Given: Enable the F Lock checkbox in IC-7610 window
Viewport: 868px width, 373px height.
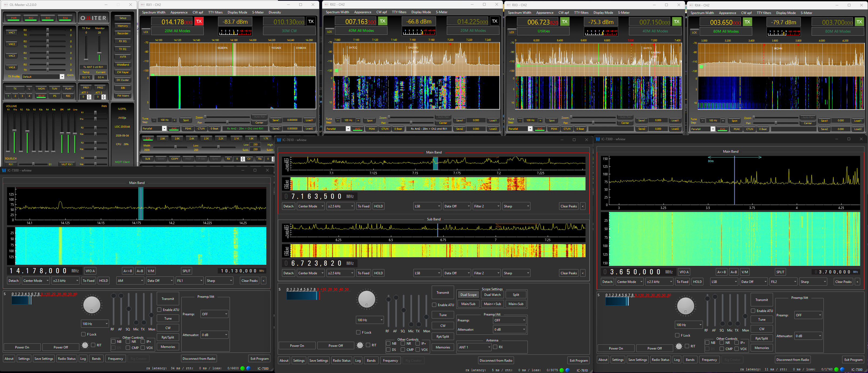Looking at the screenshot, I should tap(358, 332).
